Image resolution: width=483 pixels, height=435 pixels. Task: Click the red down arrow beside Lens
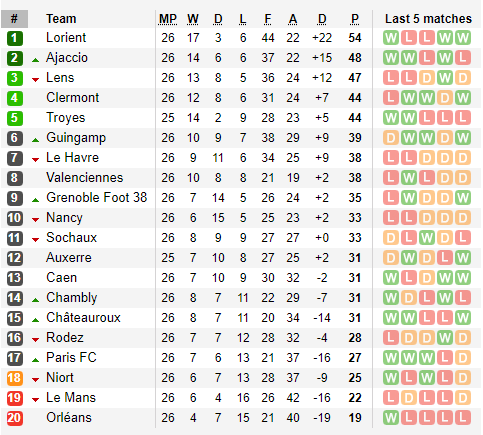point(35,80)
